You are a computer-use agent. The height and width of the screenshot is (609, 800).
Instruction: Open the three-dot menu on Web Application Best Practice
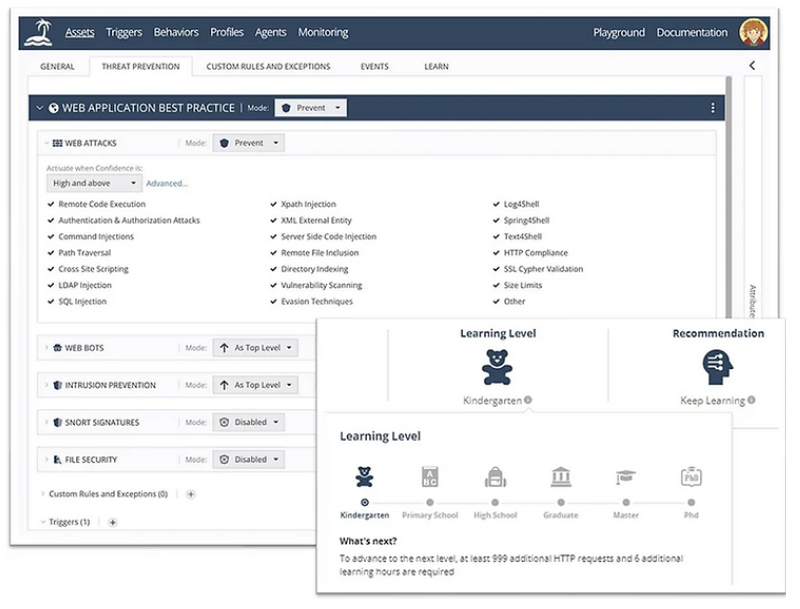(712, 107)
